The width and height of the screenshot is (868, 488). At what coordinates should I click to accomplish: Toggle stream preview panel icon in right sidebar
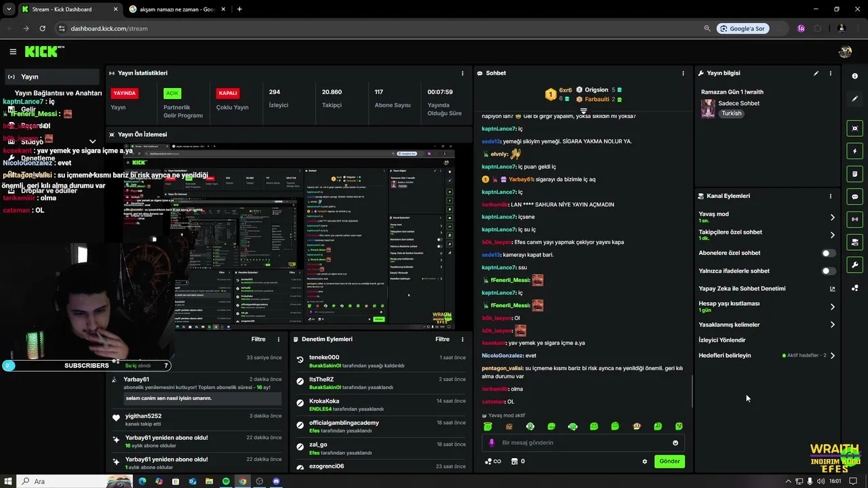pos(854,128)
